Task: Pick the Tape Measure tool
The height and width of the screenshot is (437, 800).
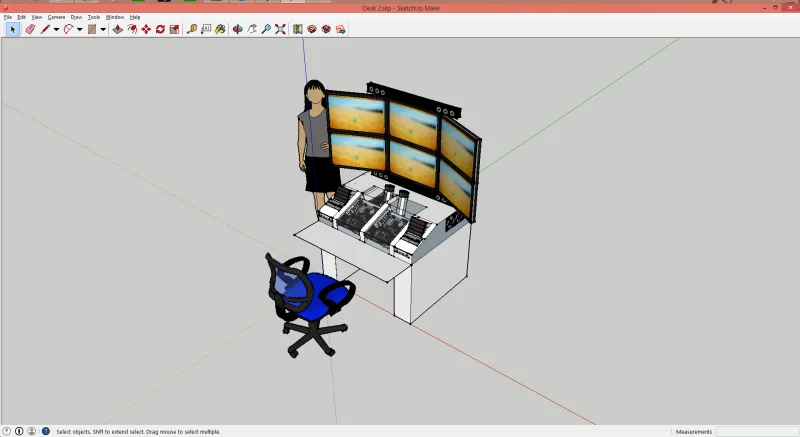Action: 192,29
